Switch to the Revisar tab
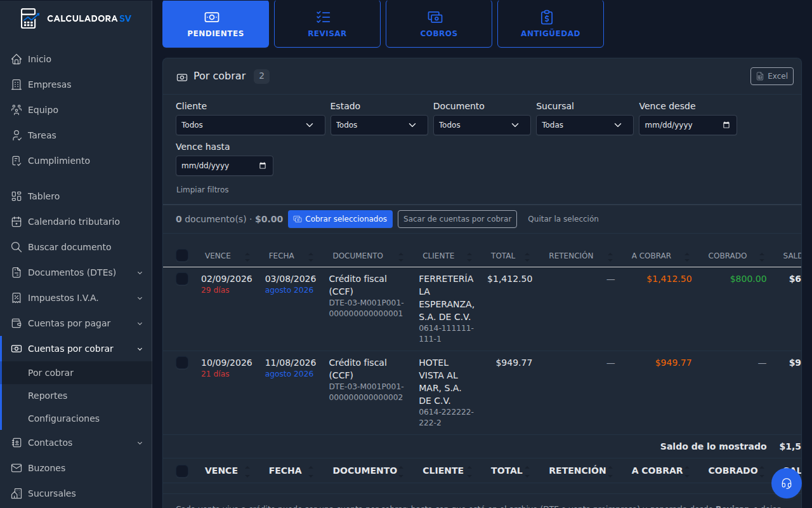Image resolution: width=812 pixels, height=508 pixels. click(327, 23)
